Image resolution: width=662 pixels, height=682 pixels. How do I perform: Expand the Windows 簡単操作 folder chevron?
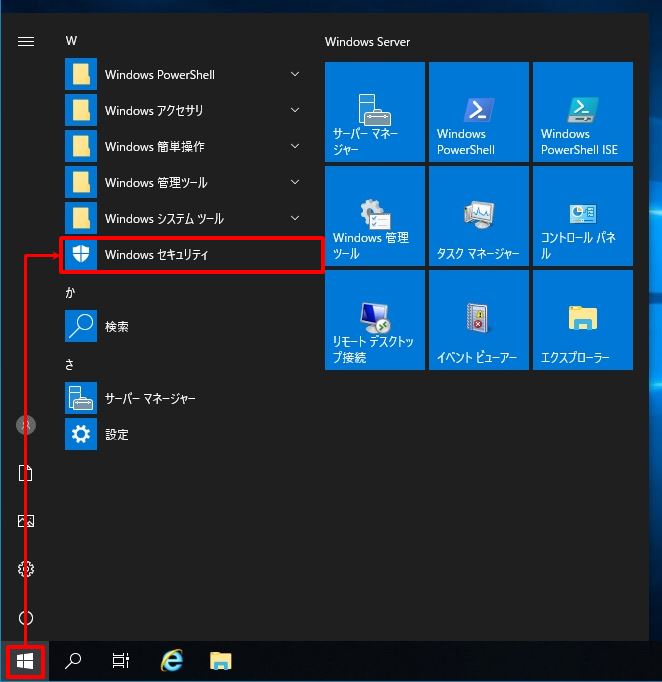(295, 146)
